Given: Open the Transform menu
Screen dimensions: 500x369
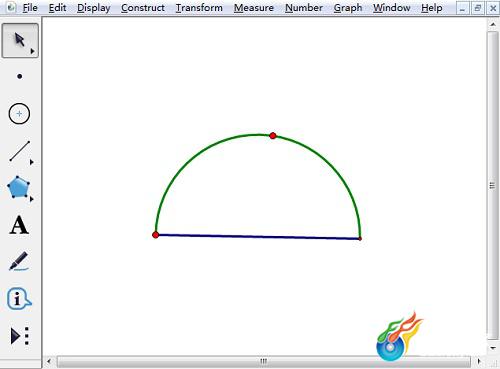Looking at the screenshot, I should [x=199, y=8].
